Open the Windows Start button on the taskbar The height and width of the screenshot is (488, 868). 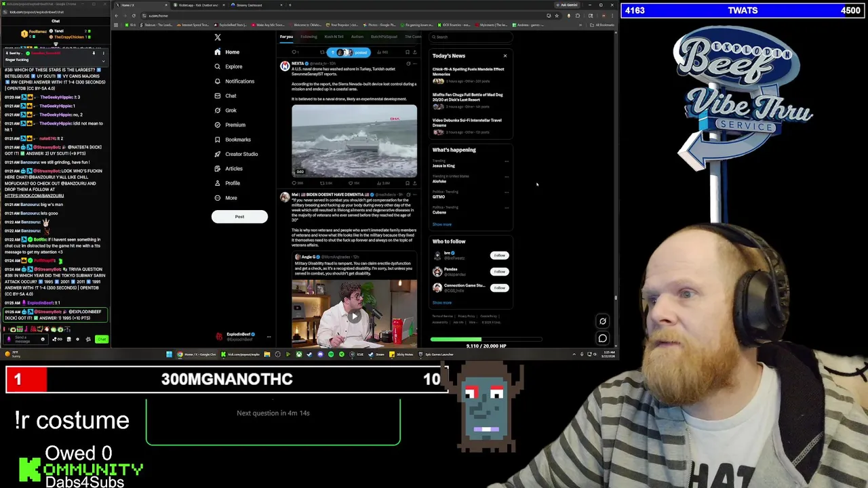pos(169,354)
